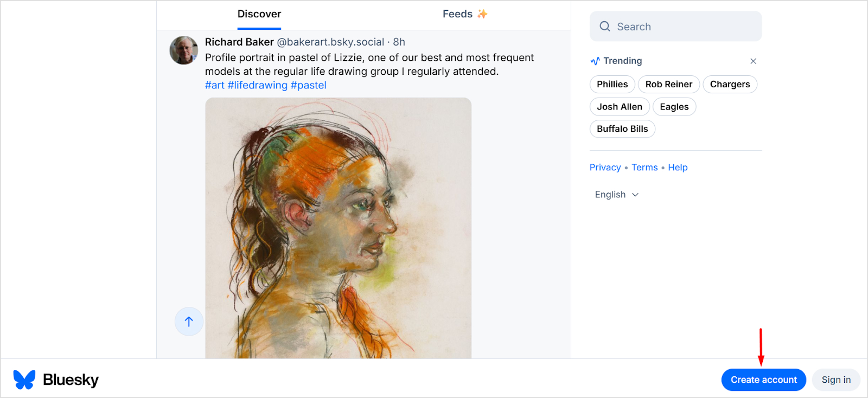
Task: Click the search magnifier icon
Action: (605, 27)
